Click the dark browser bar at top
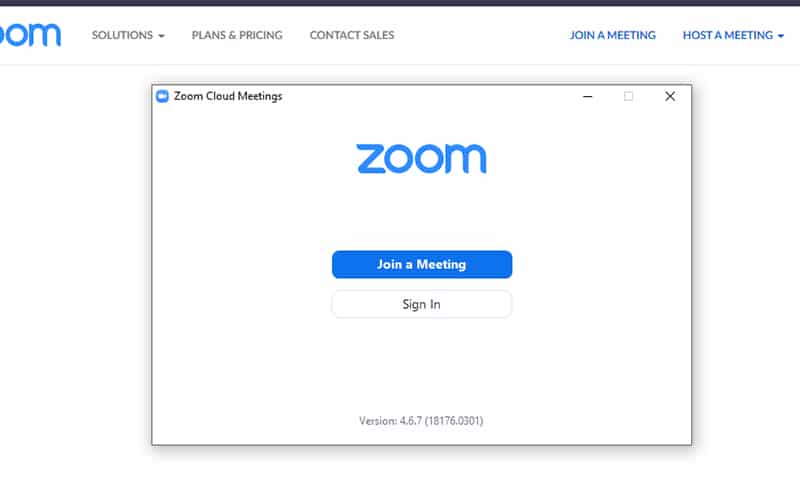Image resolution: width=800 pixels, height=500 pixels. tap(400, 3)
